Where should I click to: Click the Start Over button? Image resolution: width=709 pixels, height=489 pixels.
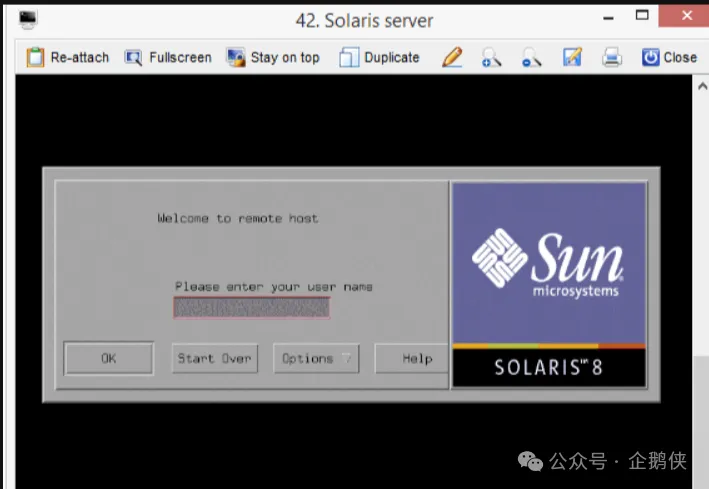coord(215,358)
